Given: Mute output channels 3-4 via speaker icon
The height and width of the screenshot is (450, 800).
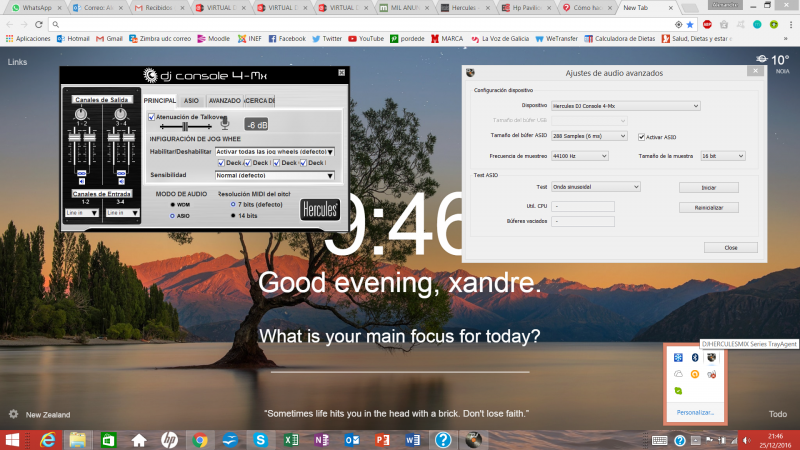Looking at the screenshot, I should pos(121,181).
